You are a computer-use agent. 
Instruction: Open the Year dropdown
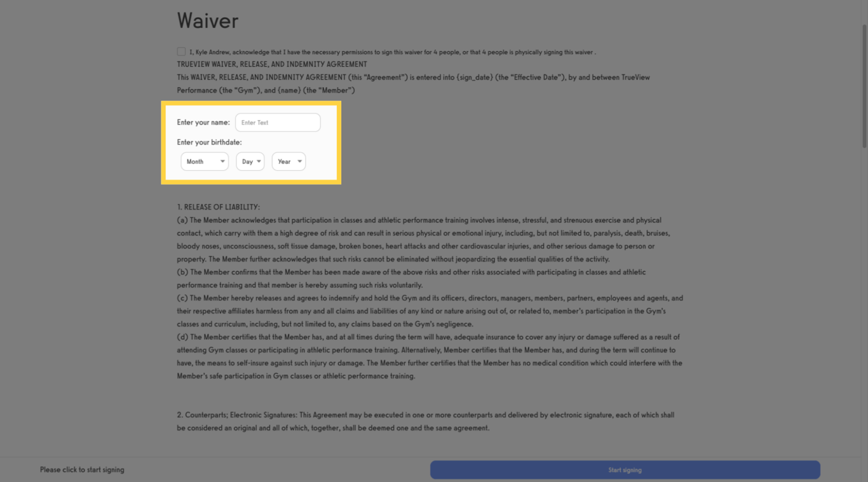pos(288,161)
